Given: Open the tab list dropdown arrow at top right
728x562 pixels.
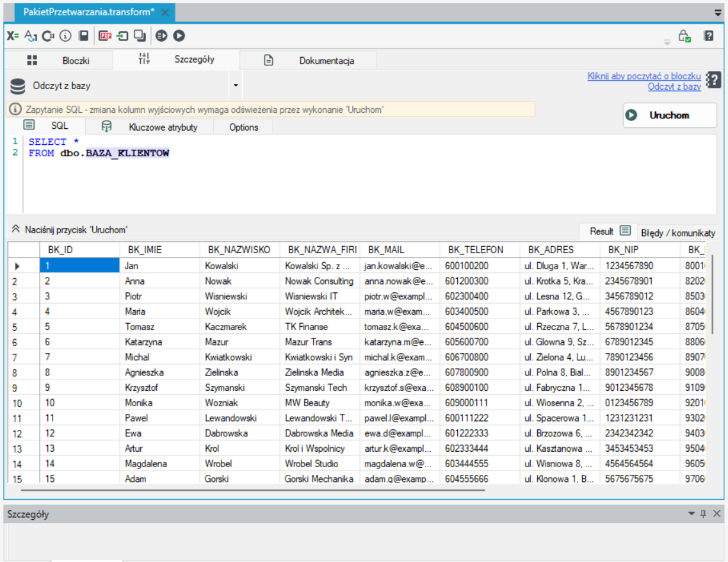Looking at the screenshot, I should tap(718, 13).
